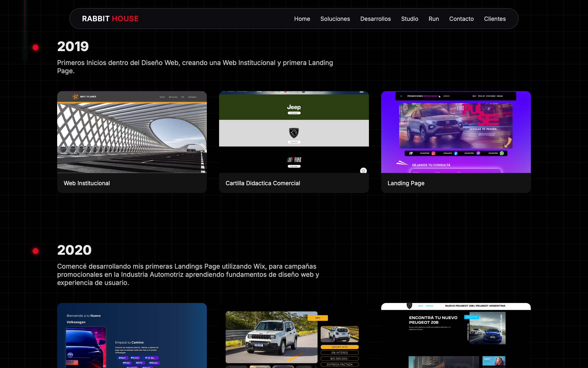Click the Peugeot lion shield logo
The image size is (588, 368).
pos(294,133)
